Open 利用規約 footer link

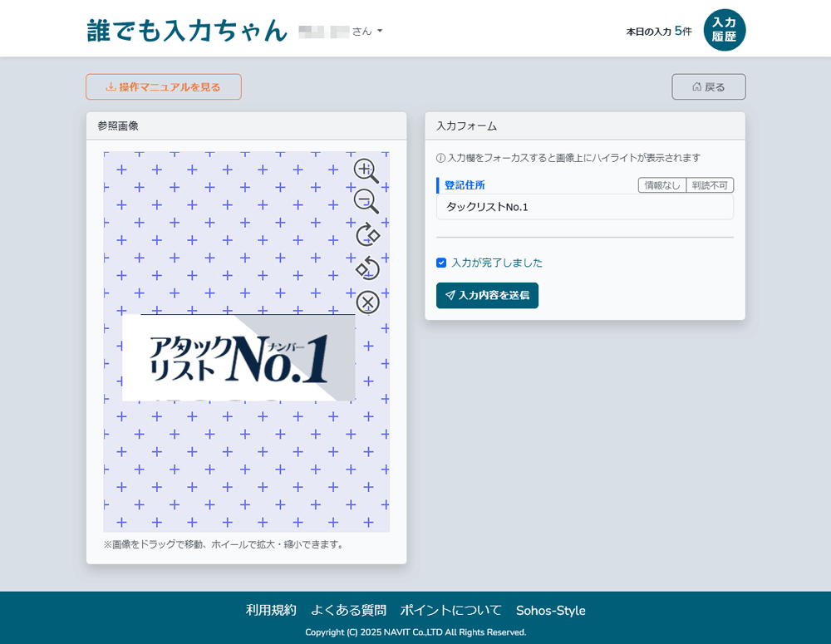pyautogui.click(x=271, y=610)
